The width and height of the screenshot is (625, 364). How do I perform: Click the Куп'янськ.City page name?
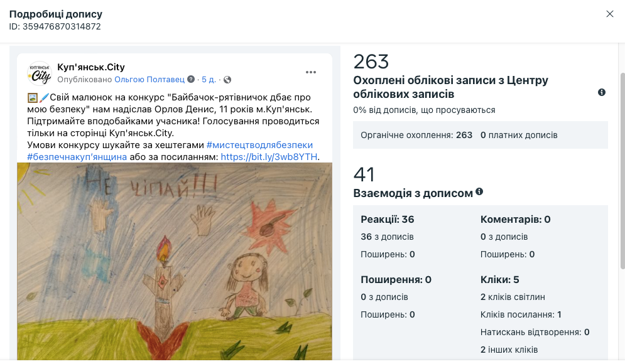click(x=91, y=67)
